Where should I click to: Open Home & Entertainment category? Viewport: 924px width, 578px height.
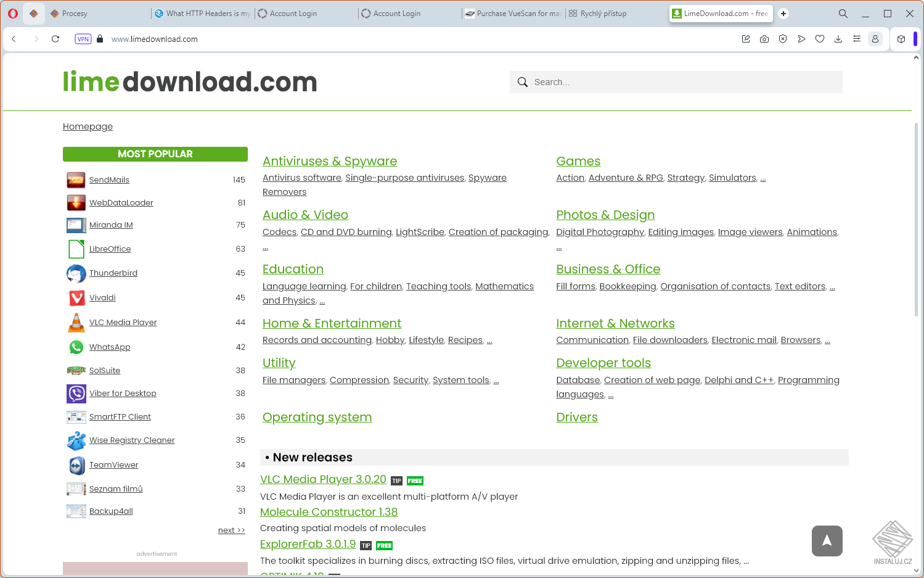pyautogui.click(x=332, y=323)
